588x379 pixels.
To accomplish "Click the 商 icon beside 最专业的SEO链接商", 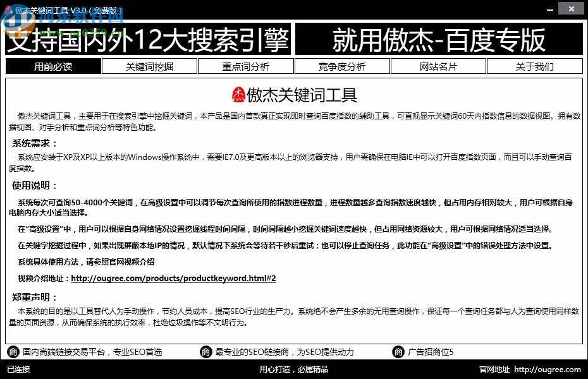I will [x=206, y=351].
